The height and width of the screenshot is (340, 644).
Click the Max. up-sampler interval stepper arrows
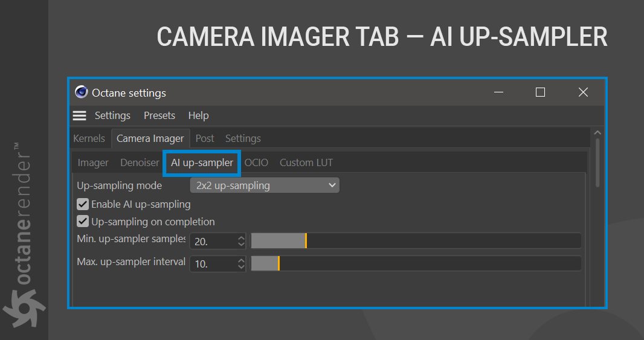(x=241, y=264)
